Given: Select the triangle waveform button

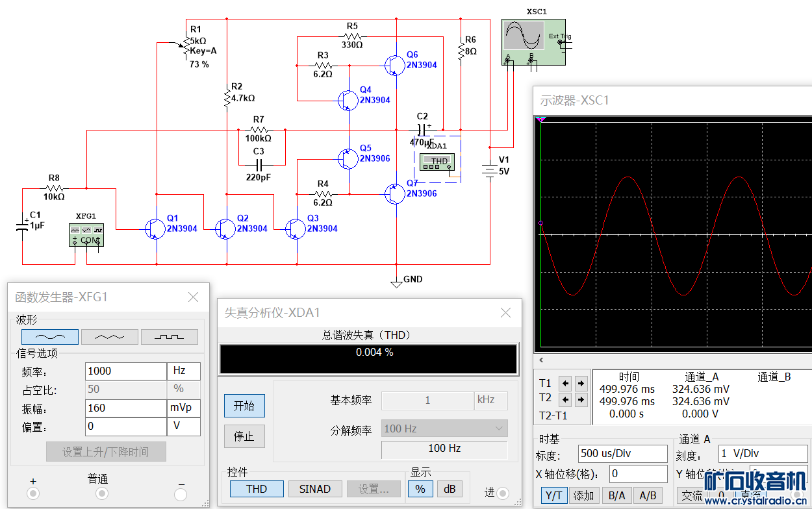Looking at the screenshot, I should pos(110,337).
